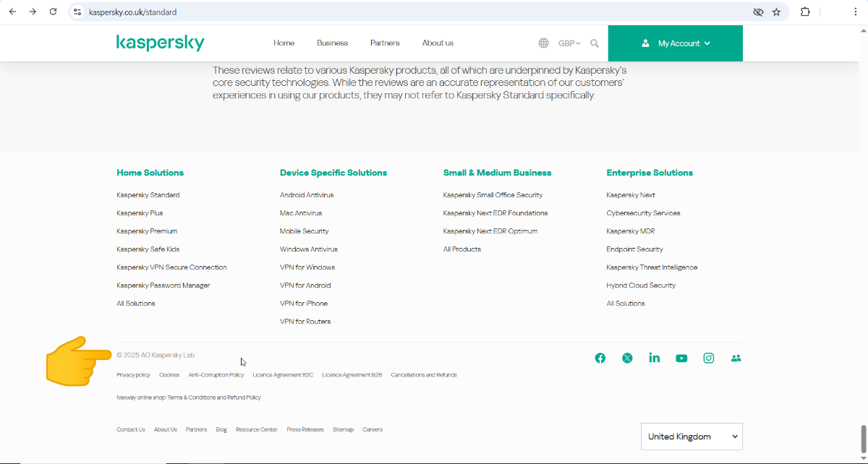
Task: Open Kaspersky Small Office Security link
Action: (493, 195)
